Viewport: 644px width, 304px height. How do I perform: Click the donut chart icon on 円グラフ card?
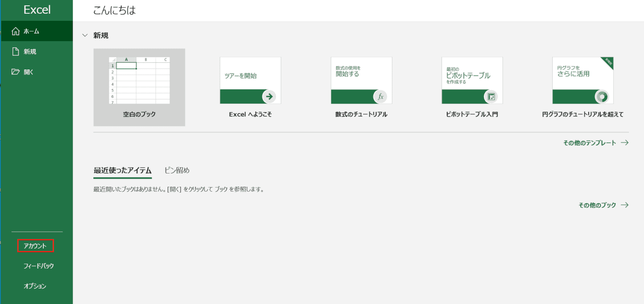pyautogui.click(x=602, y=96)
